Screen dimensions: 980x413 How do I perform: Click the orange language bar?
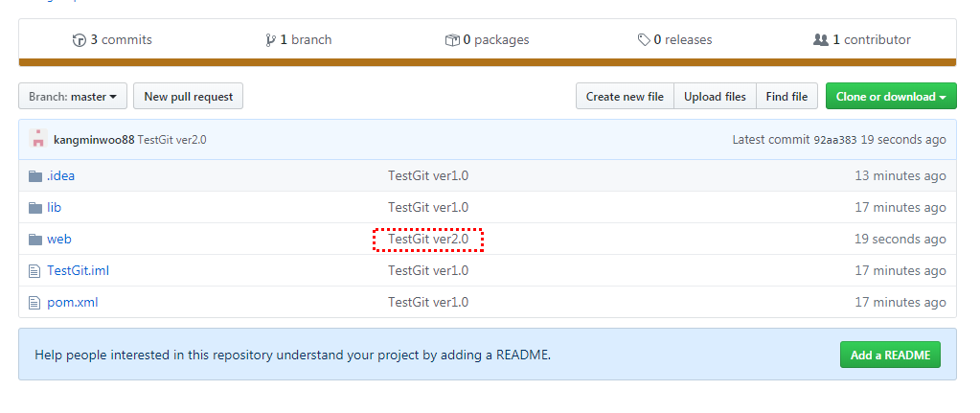point(488,62)
